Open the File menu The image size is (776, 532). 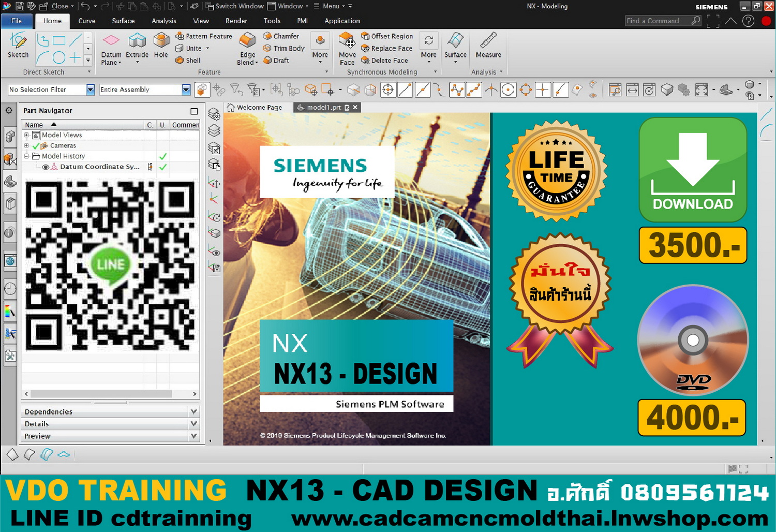(x=17, y=21)
